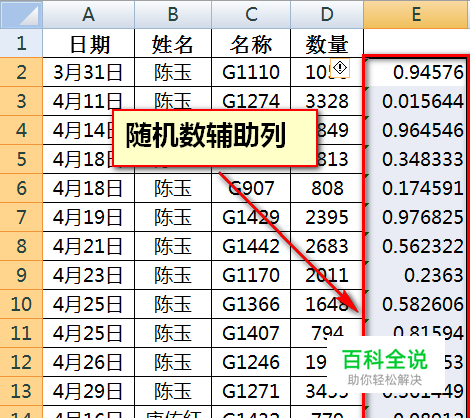
Task: Select the date cell 4月11日
Action: pyautogui.click(x=89, y=101)
